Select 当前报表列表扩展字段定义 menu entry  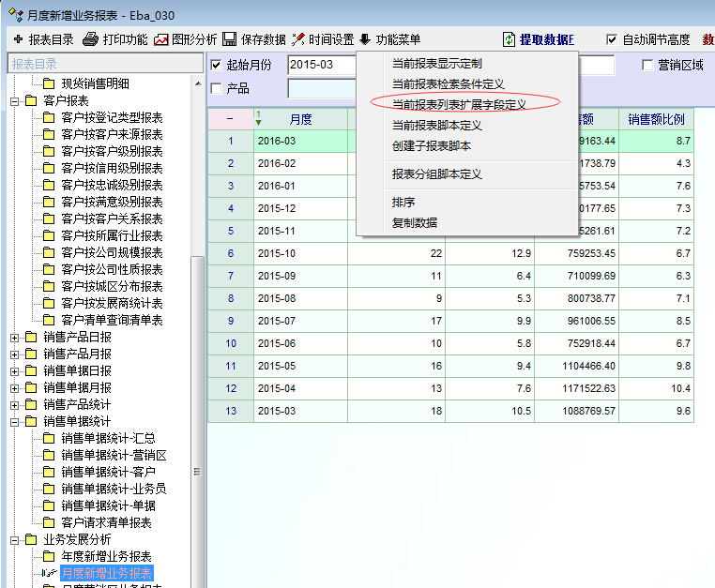(x=459, y=104)
